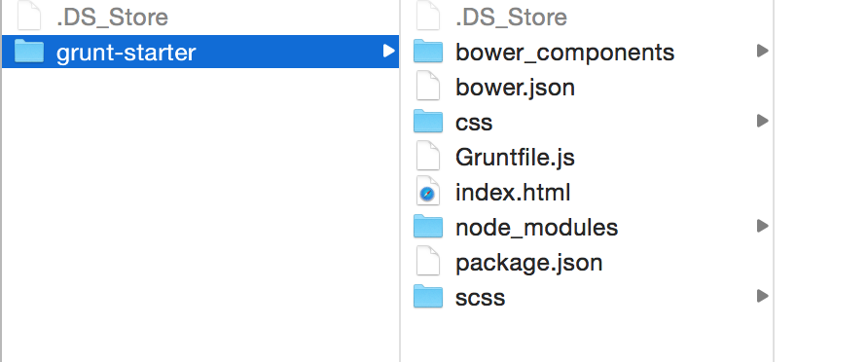Select the package.json file icon
The height and width of the screenshot is (362, 868).
point(428,261)
